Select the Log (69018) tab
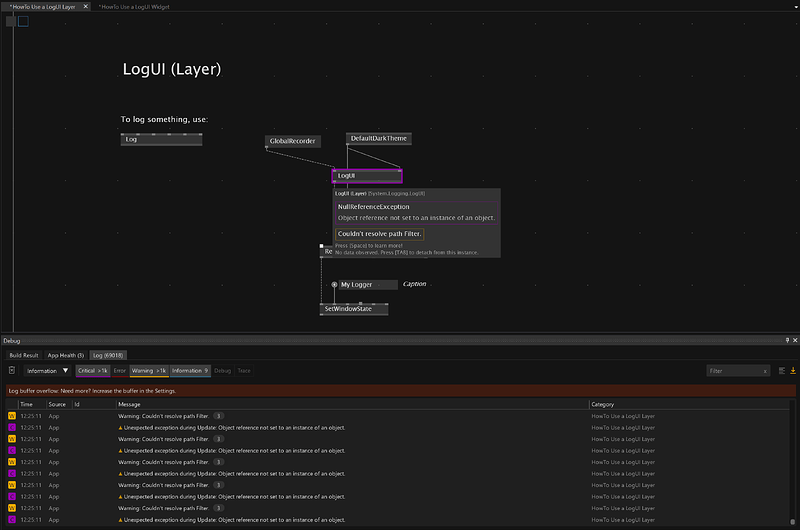 tap(108, 355)
